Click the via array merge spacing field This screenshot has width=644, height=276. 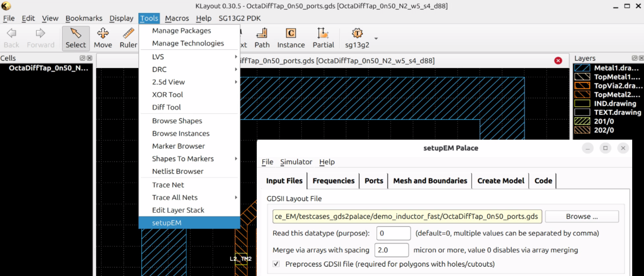pos(392,250)
